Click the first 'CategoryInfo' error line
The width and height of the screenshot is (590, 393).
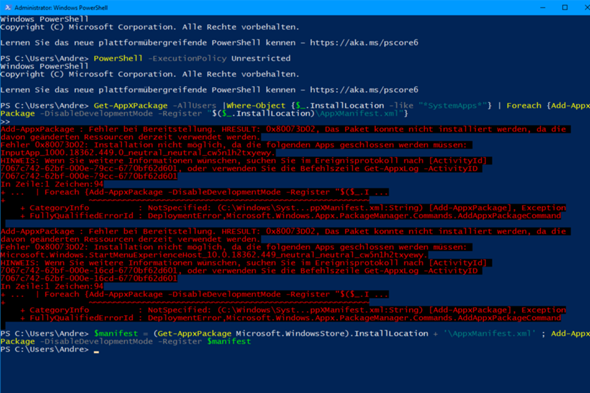tap(293, 208)
